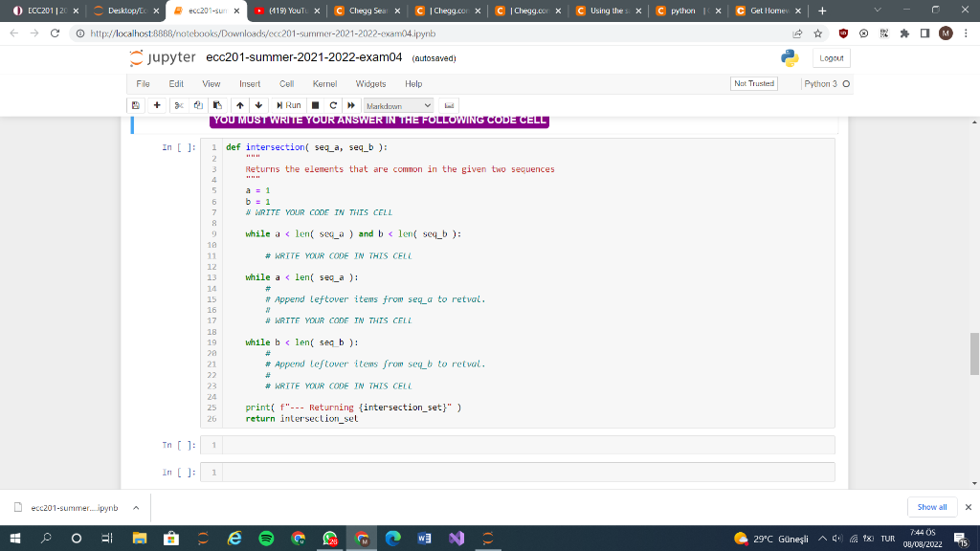
Task: Go back in the browser
Action: [x=14, y=33]
